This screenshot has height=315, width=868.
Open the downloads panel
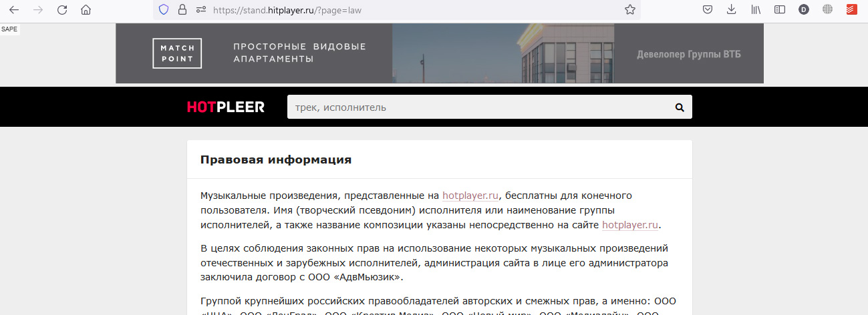[732, 10]
